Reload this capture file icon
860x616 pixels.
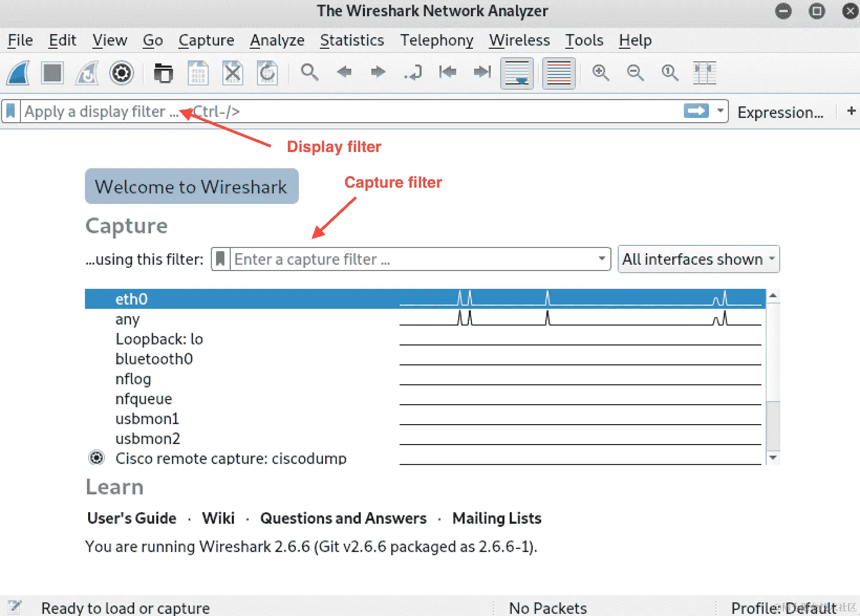[x=267, y=73]
